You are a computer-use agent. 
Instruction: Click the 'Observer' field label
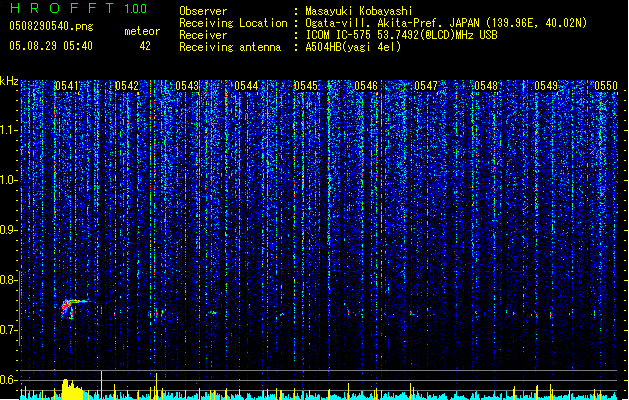(x=203, y=11)
